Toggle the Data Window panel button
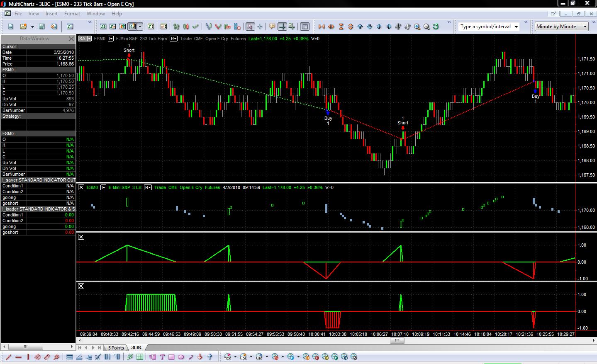This screenshot has height=364, width=597. point(305,27)
